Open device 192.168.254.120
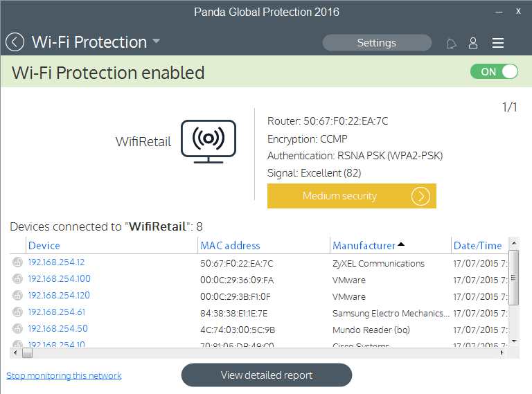The image size is (532, 394). (x=59, y=296)
